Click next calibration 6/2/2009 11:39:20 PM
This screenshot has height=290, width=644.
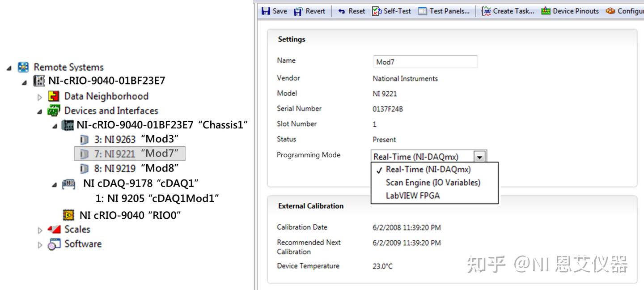pos(407,243)
